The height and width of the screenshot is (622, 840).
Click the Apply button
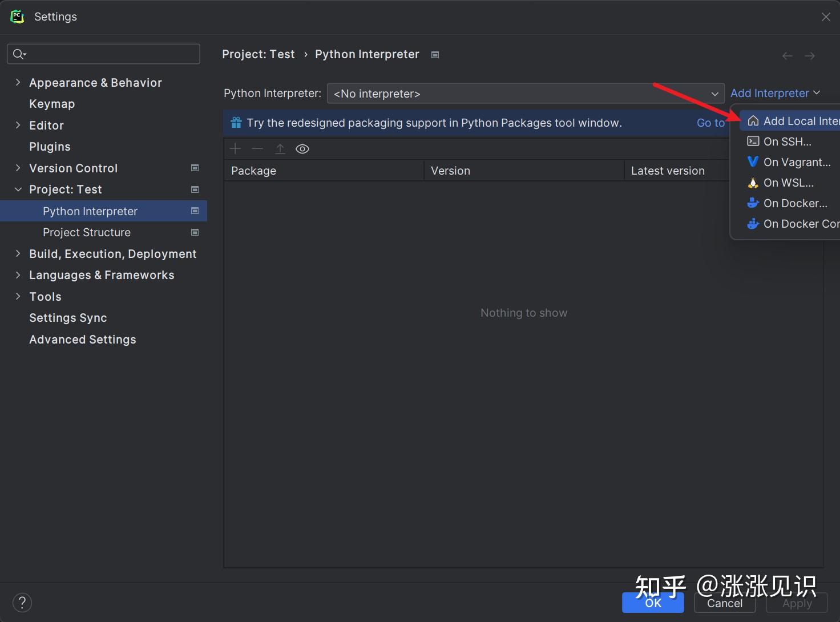(797, 603)
